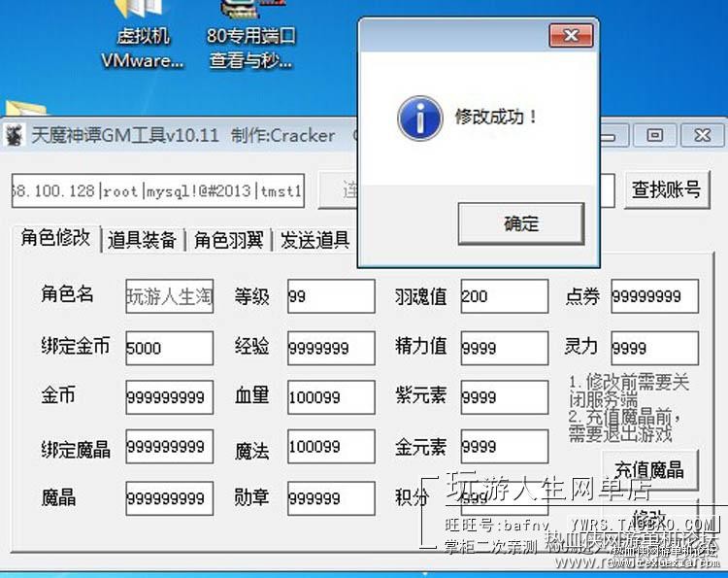Open the 虚拟机 VMware desktop icon
The image size is (728, 578).
pos(142,35)
